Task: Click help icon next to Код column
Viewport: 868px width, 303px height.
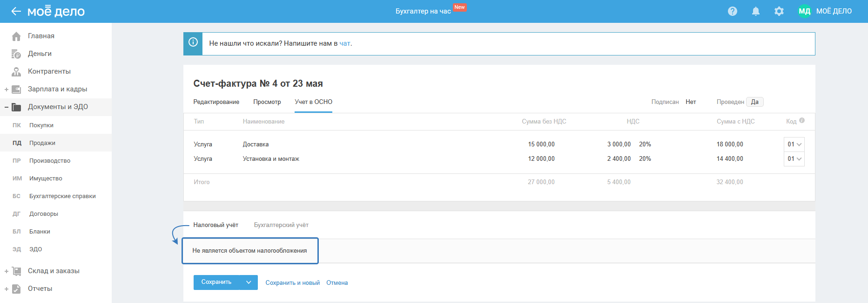Action: pyautogui.click(x=802, y=120)
